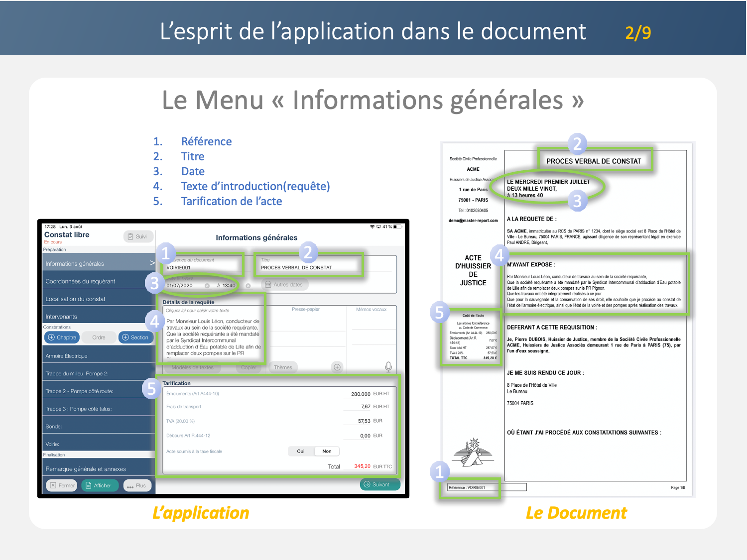Click the plus circle icon beside Thèmes

coord(337,367)
